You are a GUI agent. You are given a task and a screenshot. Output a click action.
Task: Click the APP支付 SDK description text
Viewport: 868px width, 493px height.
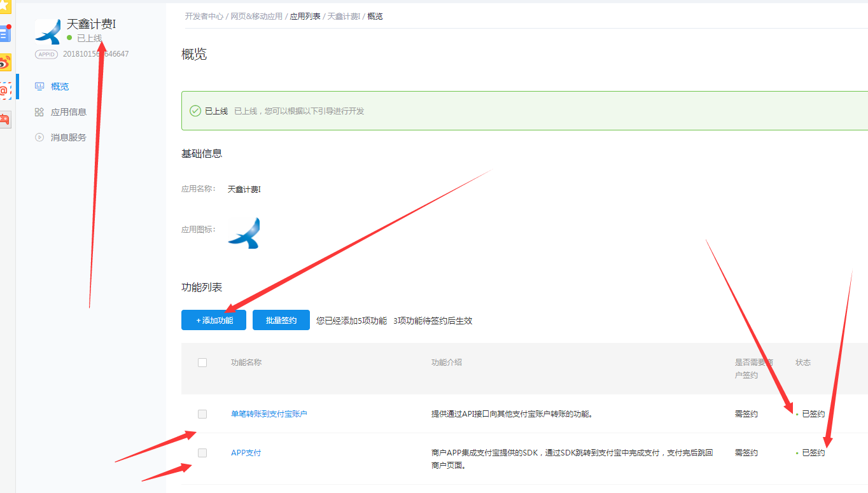pos(572,459)
